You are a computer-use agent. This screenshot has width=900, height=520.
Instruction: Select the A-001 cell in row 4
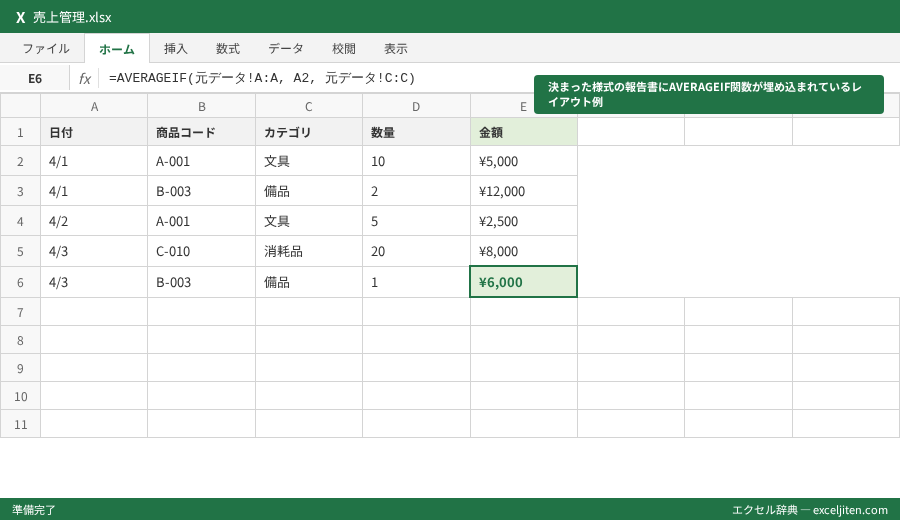(201, 220)
